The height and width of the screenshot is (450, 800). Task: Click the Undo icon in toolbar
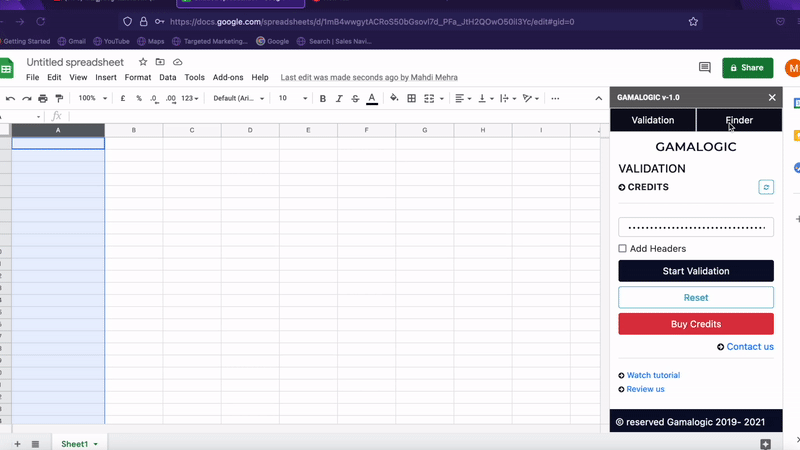tap(10, 98)
